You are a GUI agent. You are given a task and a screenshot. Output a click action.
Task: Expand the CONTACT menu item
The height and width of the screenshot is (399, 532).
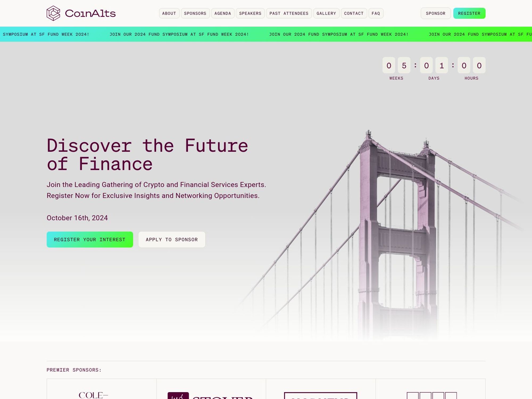point(354,13)
